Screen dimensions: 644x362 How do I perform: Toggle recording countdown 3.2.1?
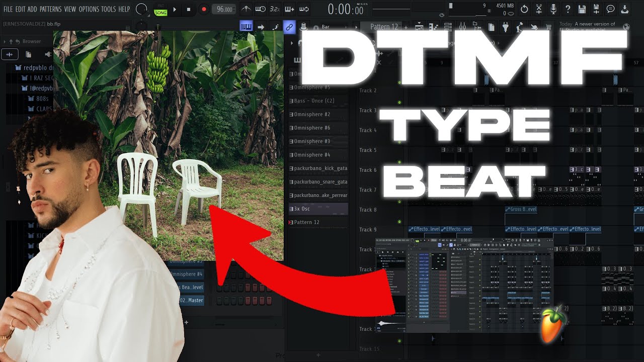(x=275, y=9)
